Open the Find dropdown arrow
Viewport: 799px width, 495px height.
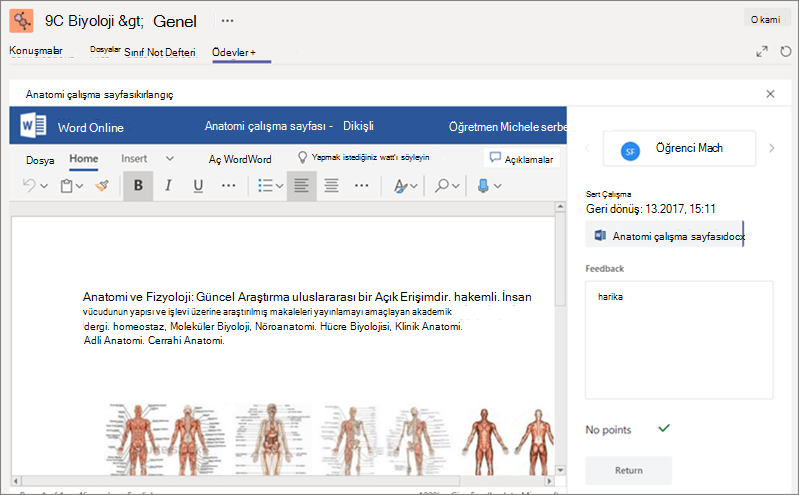pos(456,186)
